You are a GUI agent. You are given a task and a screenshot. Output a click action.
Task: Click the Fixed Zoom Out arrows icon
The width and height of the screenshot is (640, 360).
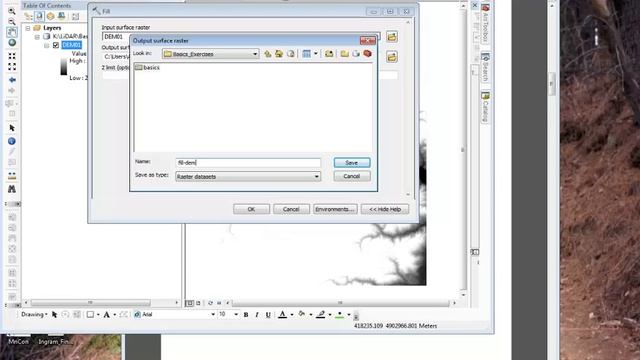(12, 66)
